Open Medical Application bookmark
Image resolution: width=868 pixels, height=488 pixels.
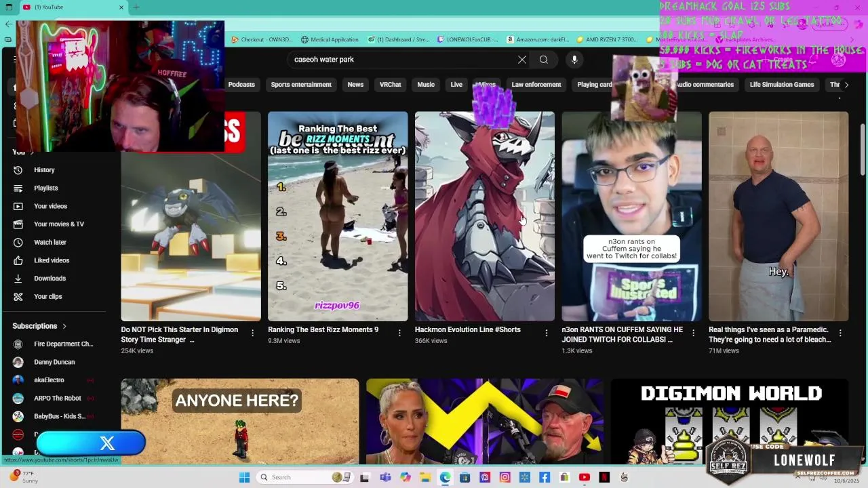tap(330, 40)
